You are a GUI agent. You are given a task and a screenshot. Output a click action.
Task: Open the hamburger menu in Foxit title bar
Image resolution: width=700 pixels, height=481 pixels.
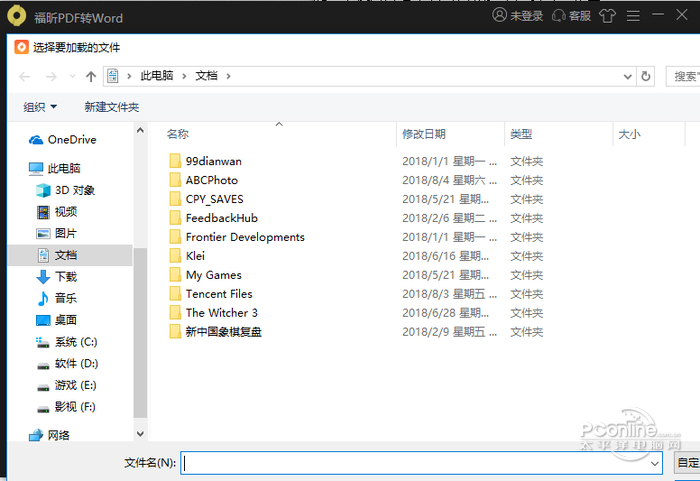(x=633, y=16)
